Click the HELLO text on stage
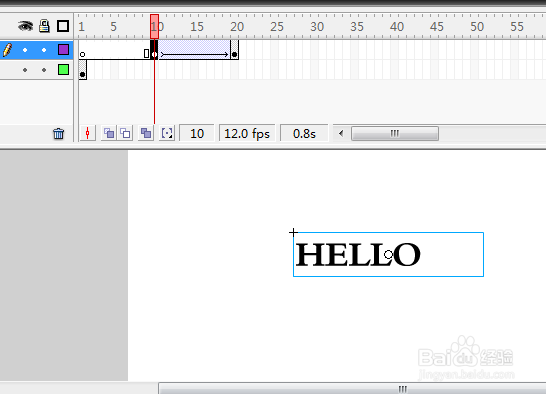Screen dimensions: 546x394 pyautogui.click(x=358, y=255)
